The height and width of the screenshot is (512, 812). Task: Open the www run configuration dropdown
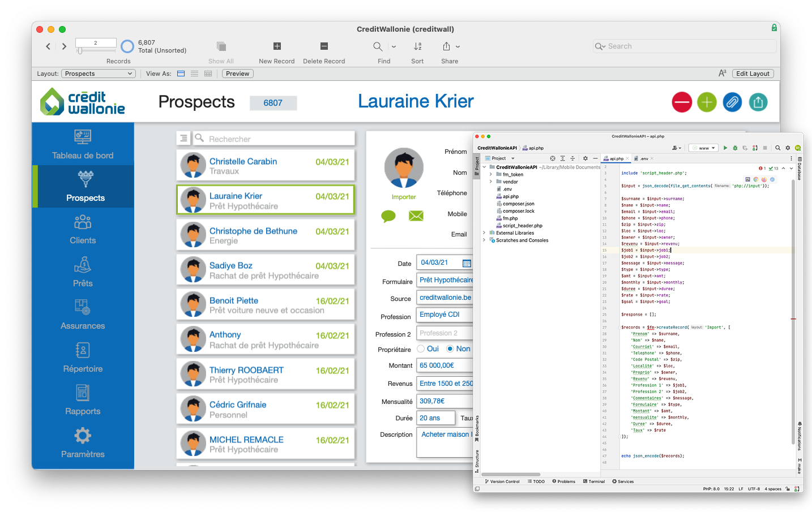[x=703, y=148]
